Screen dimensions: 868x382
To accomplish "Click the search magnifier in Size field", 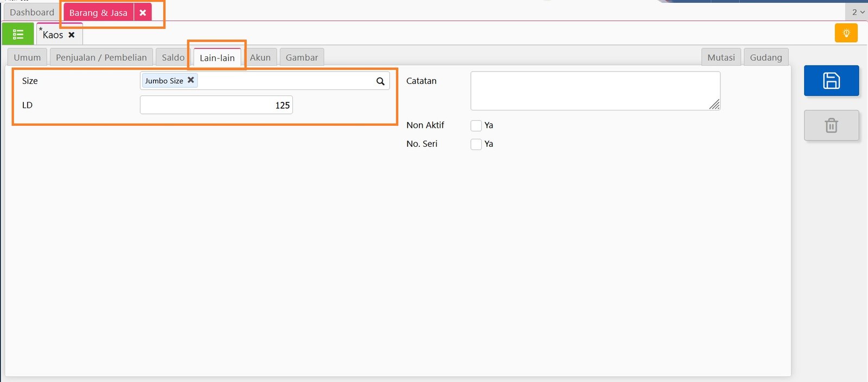I will tap(380, 81).
